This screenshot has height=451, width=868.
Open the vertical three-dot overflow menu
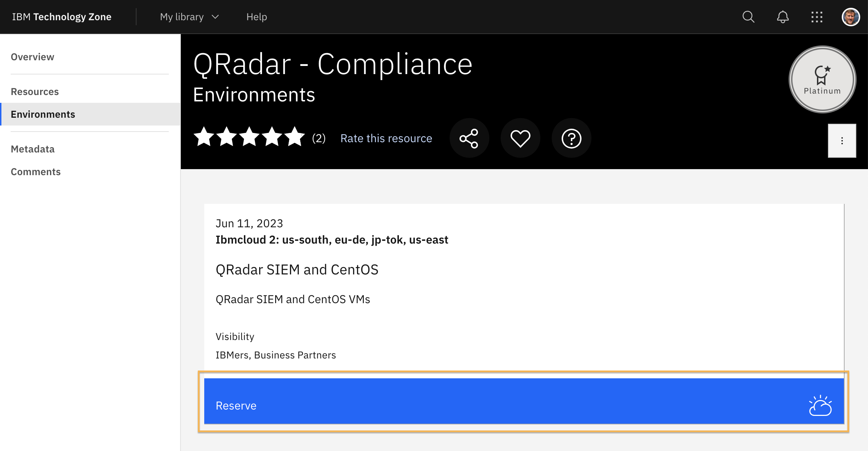coord(842,141)
